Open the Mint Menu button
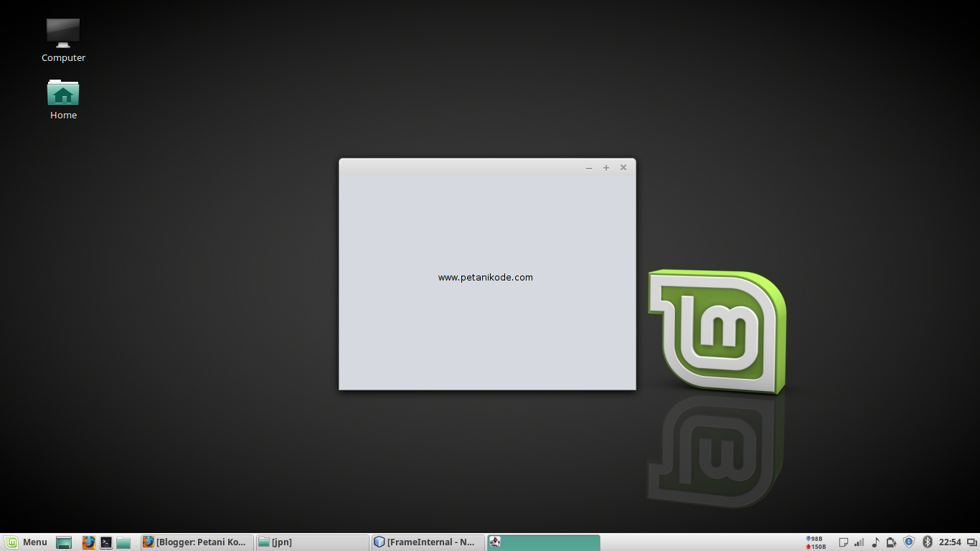980x551 pixels. (x=26, y=542)
